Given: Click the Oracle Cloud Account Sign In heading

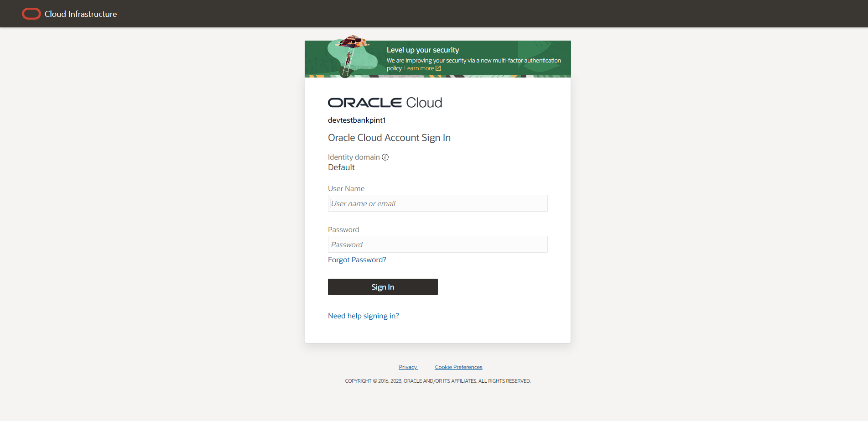Looking at the screenshot, I should point(389,138).
